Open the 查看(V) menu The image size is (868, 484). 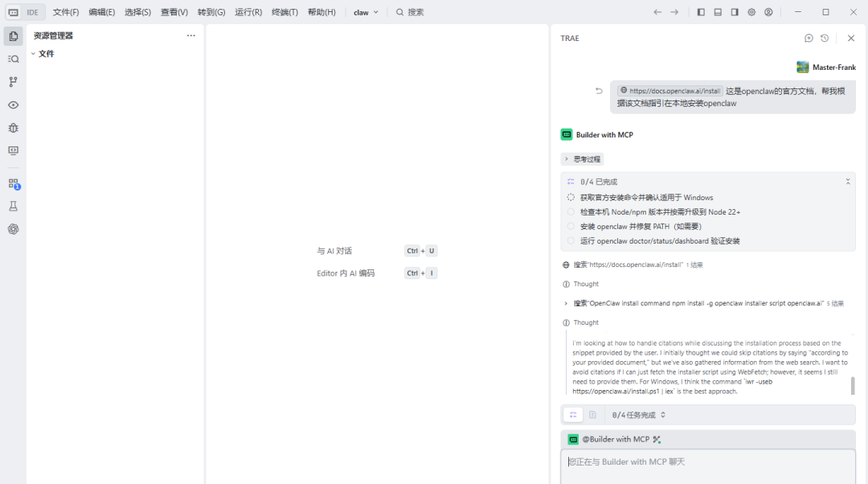(x=174, y=12)
